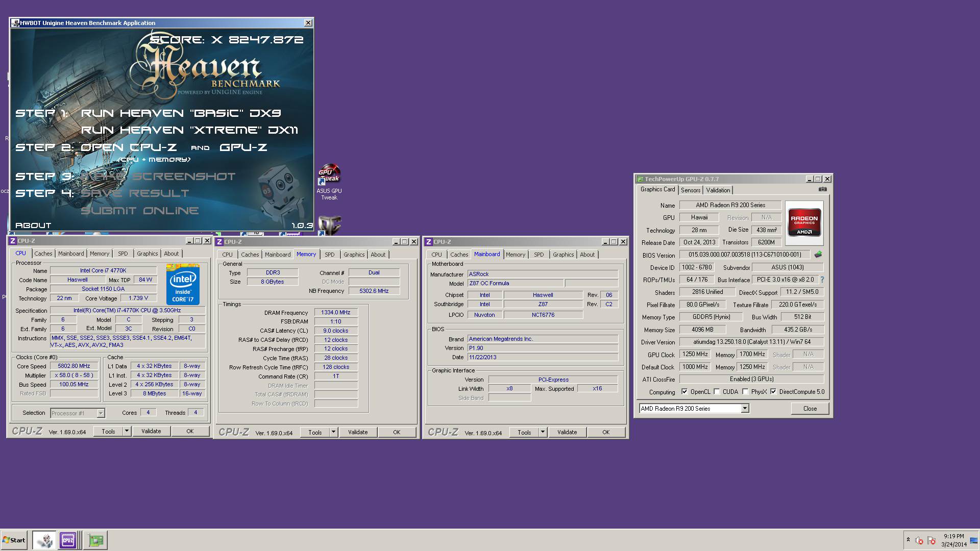Viewport: 980px width, 551px height.
Task: Toggle the CUDA checkbox
Action: (717, 392)
